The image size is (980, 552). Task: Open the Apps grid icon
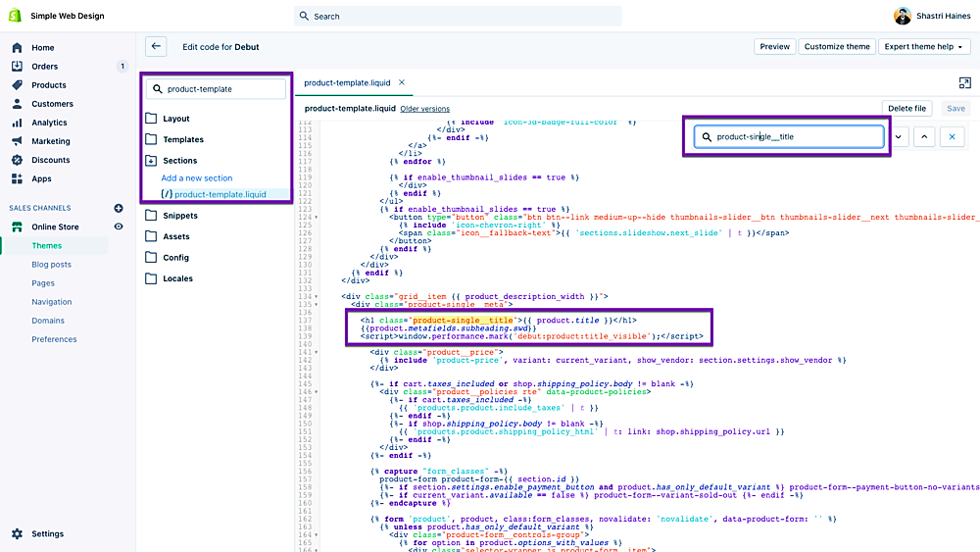17,178
